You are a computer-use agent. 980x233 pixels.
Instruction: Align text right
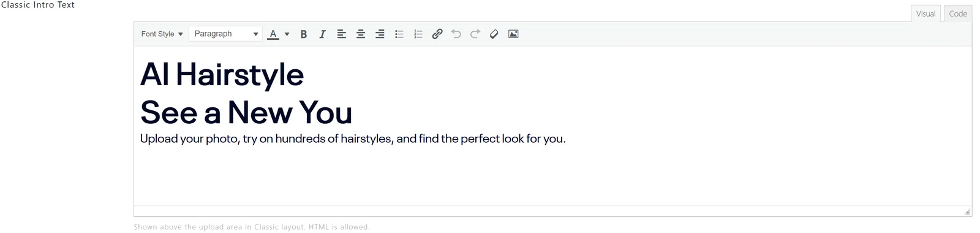point(380,34)
